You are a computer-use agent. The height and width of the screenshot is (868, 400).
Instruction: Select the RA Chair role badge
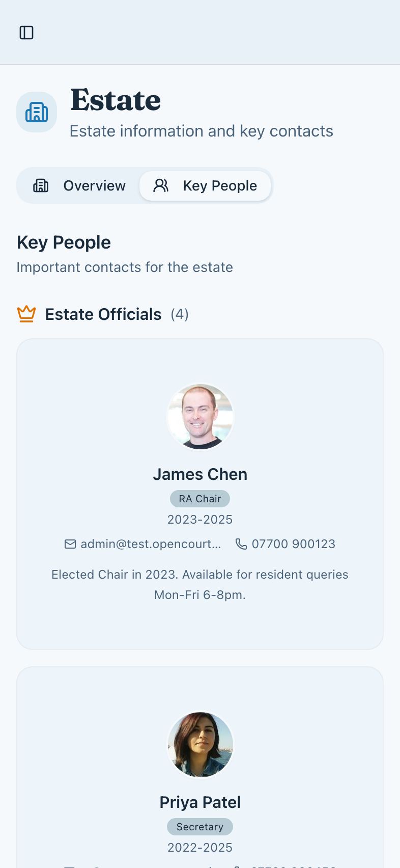[x=200, y=499]
